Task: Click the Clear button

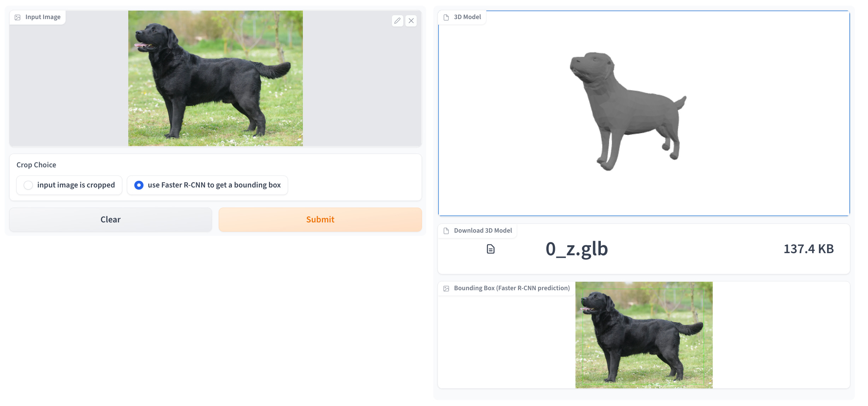Action: pyautogui.click(x=111, y=220)
